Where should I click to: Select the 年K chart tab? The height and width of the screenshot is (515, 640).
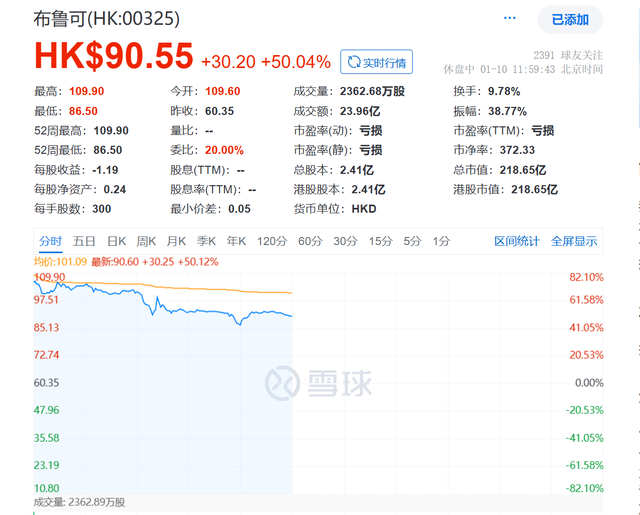pos(236,241)
